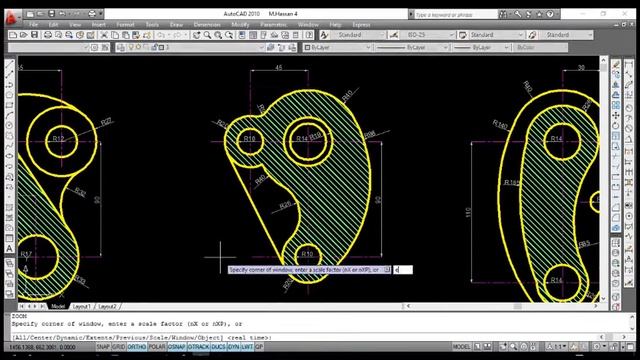Select the Polyline tool in Draw toolbar

coord(9,85)
